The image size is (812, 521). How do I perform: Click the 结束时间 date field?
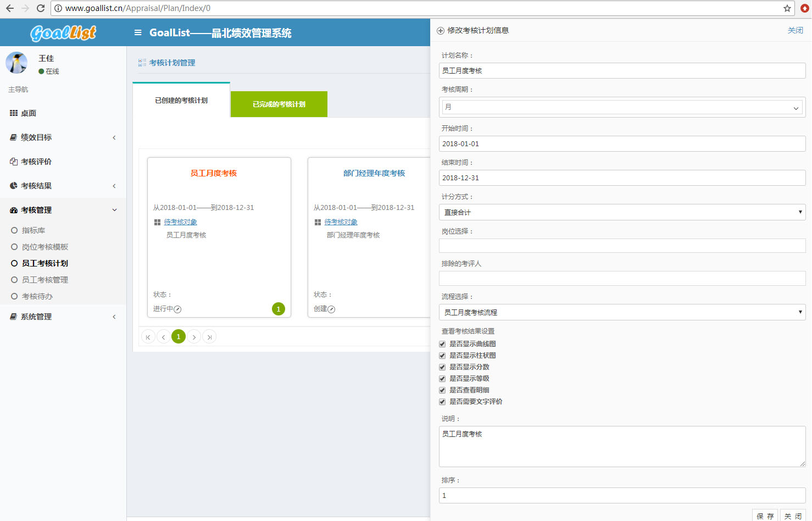622,178
